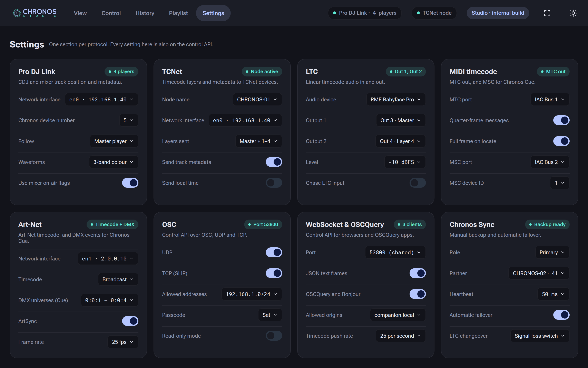Open the View tab
The height and width of the screenshot is (368, 588).
(80, 13)
